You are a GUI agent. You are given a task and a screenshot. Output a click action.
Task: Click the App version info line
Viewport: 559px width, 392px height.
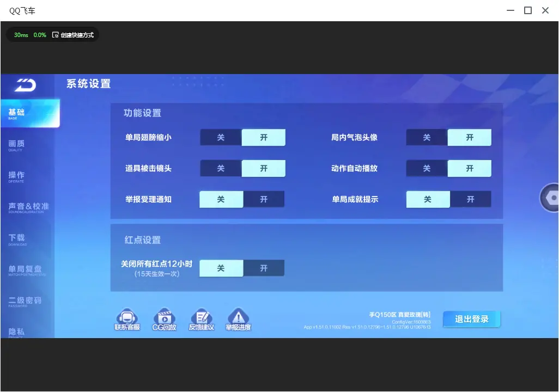click(x=367, y=327)
